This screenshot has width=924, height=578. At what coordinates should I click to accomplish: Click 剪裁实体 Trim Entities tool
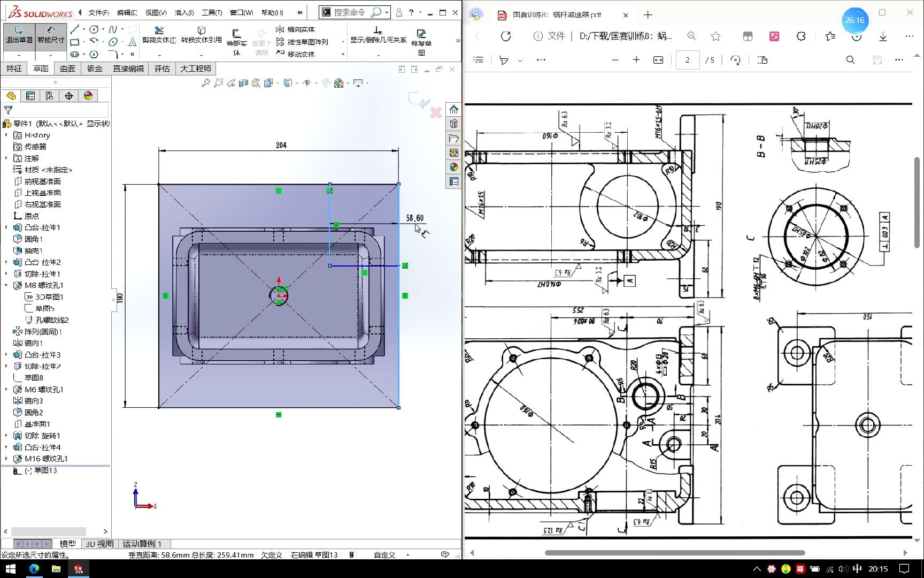tap(159, 35)
